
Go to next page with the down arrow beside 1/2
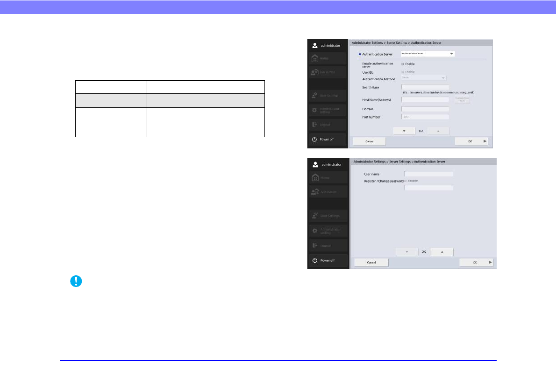pyautogui.click(x=404, y=131)
